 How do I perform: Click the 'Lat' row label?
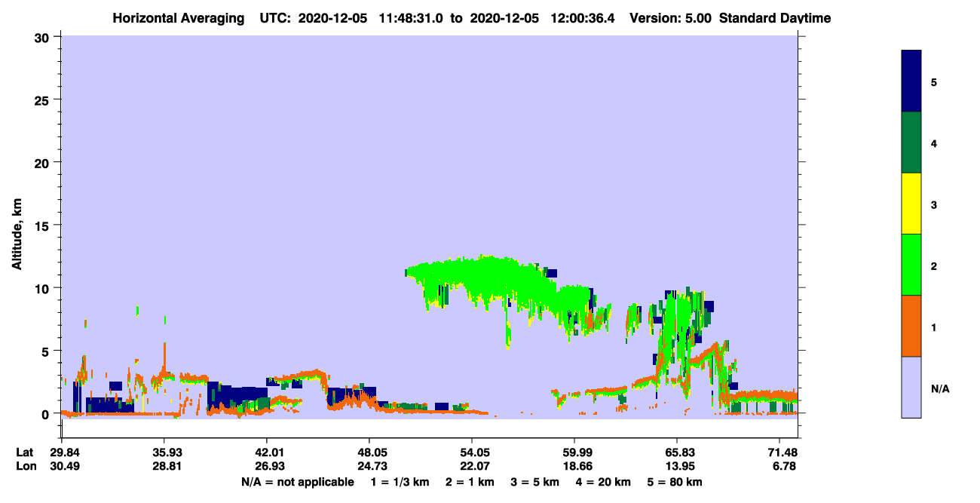(25, 452)
